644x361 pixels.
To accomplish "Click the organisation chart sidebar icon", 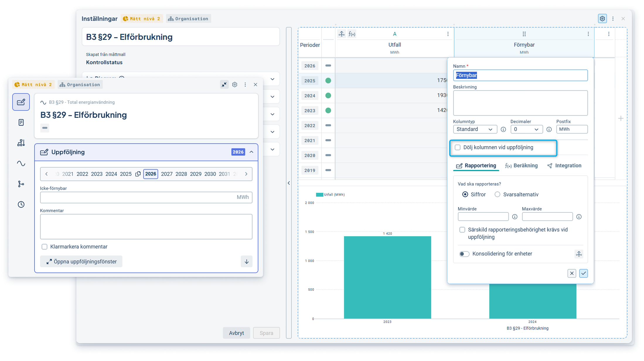I will (x=21, y=143).
